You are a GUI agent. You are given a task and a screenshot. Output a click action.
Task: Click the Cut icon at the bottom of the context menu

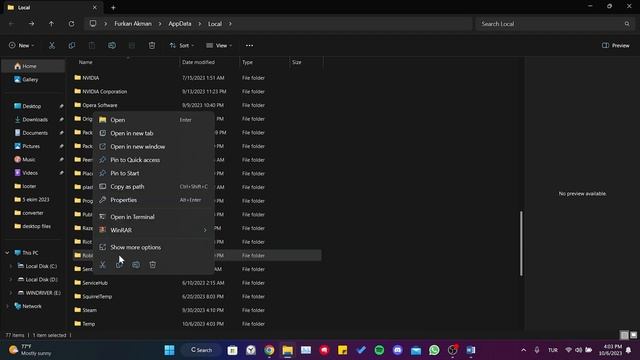click(103, 265)
